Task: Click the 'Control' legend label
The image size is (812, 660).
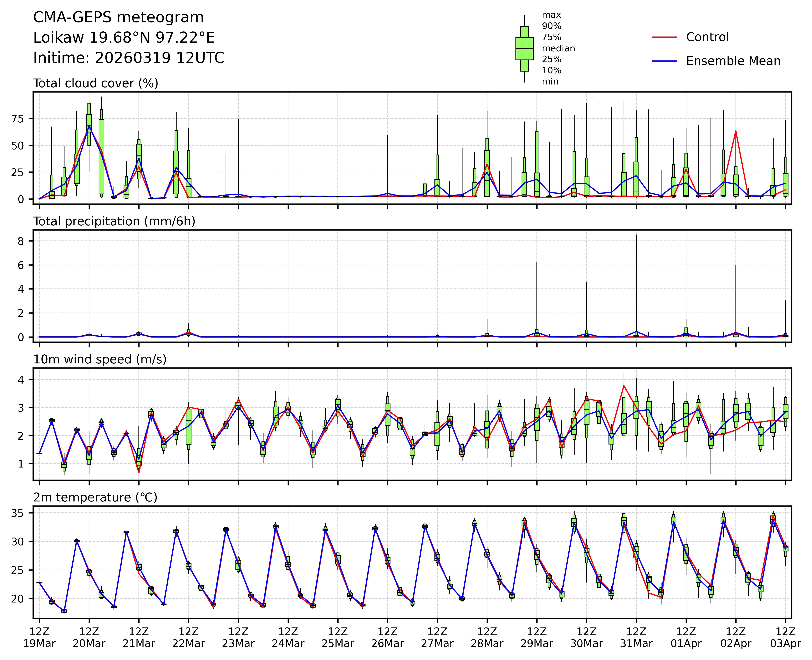Action: [x=707, y=37]
